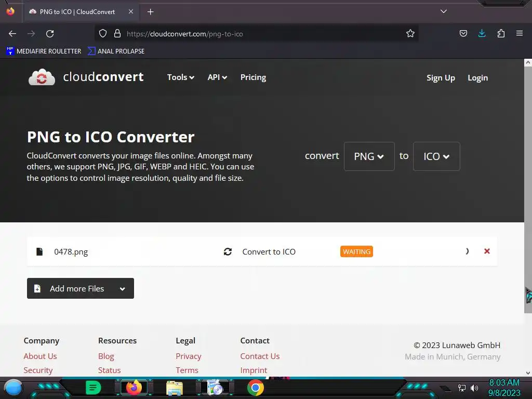Open the Terms footer link

tap(187, 370)
